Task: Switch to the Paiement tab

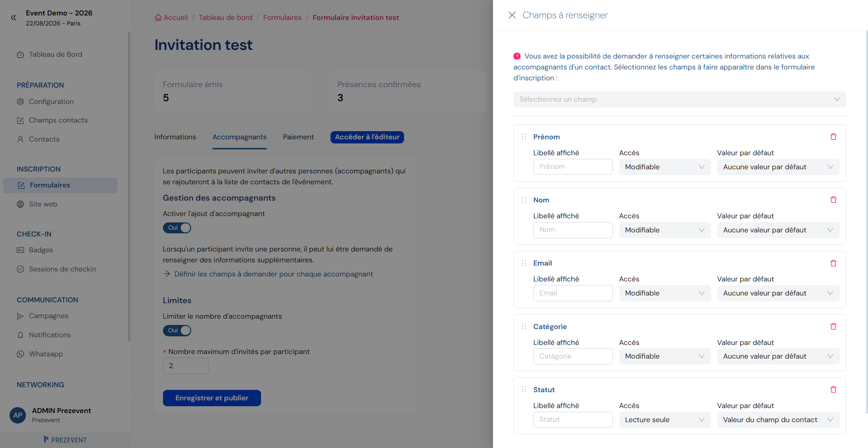Action: coord(298,137)
